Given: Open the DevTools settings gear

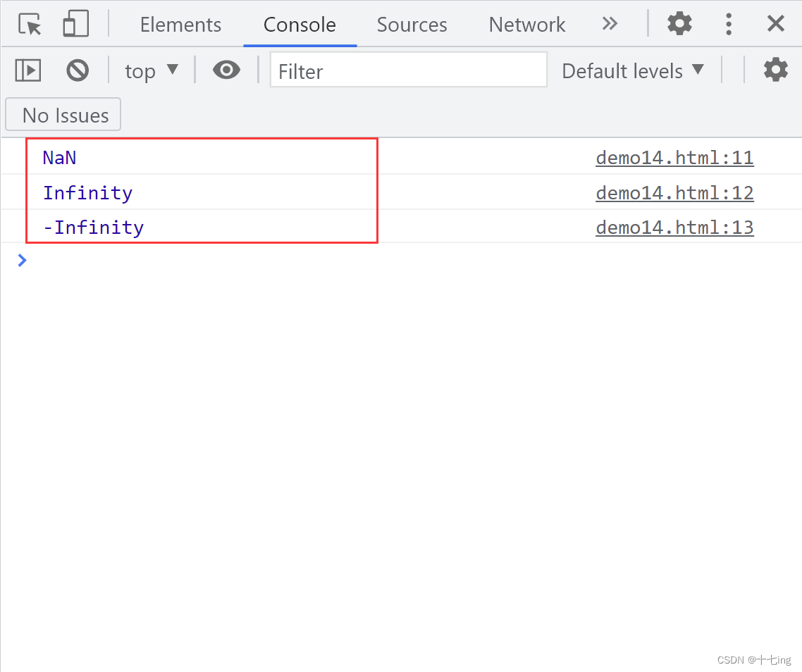Looking at the screenshot, I should coord(679,23).
